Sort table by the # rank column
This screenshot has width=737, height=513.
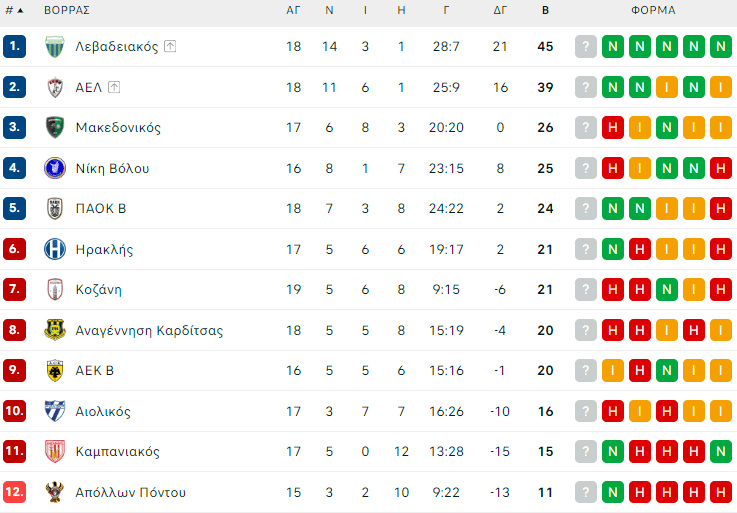click(14, 10)
